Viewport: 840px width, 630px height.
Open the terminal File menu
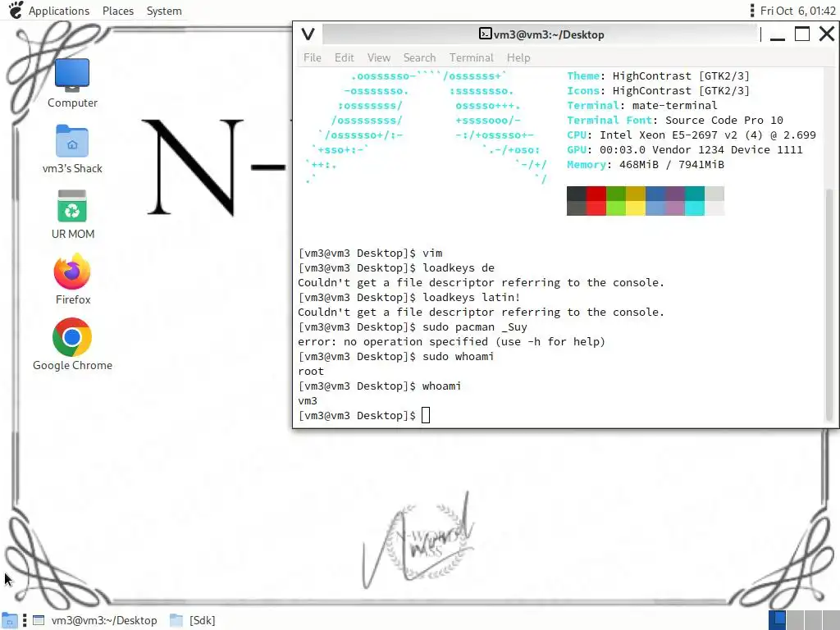pyautogui.click(x=313, y=57)
